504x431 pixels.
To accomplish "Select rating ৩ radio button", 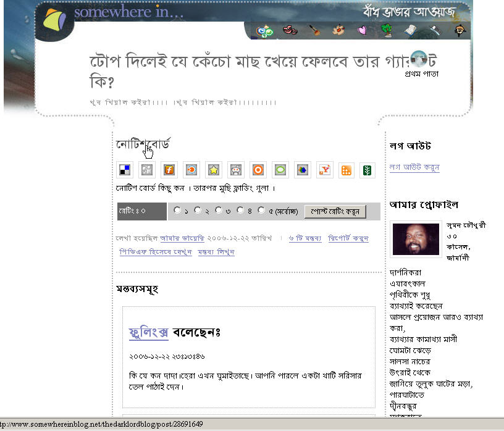I will pos(219,210).
